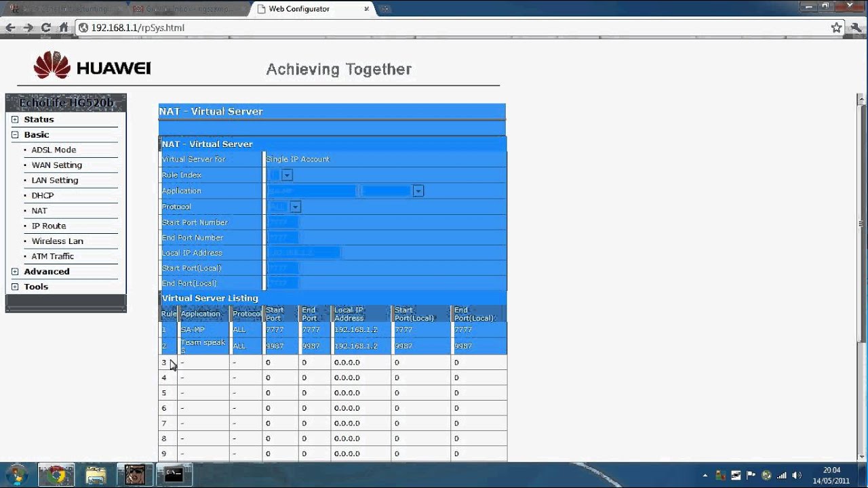
Task: Click the Huawei logo
Action: [x=92, y=66]
